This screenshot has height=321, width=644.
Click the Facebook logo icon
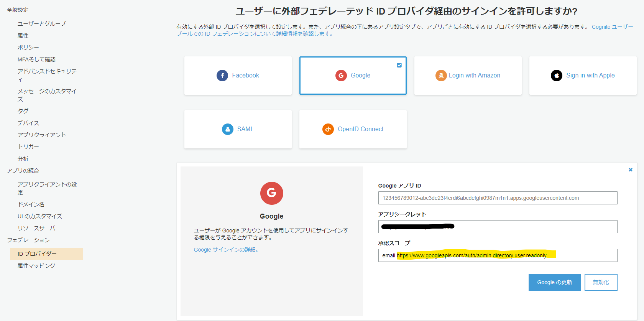pyautogui.click(x=222, y=76)
